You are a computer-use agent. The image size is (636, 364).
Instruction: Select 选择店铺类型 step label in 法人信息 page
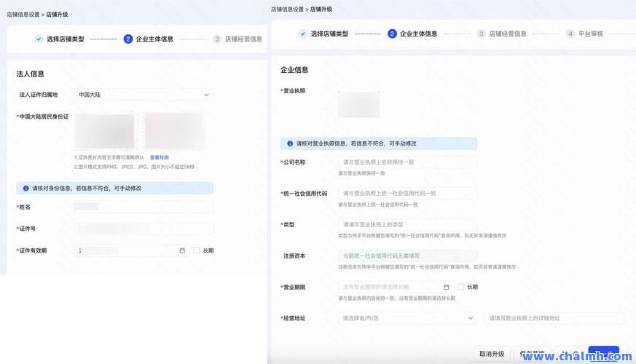pos(66,39)
